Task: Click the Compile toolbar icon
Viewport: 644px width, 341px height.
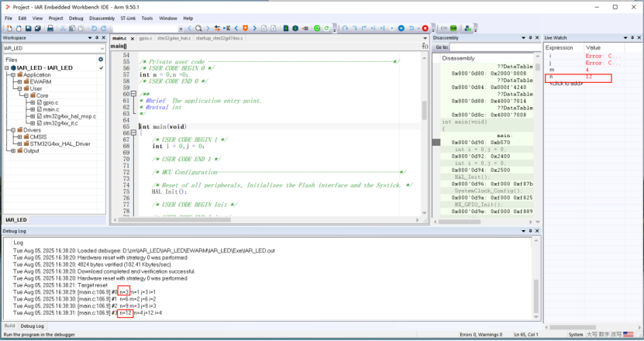Action: [x=286, y=29]
